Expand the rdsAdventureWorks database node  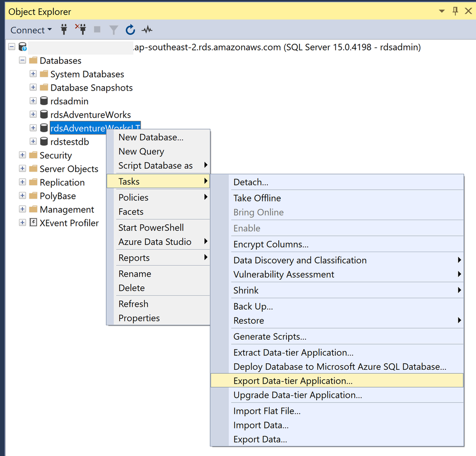33,114
